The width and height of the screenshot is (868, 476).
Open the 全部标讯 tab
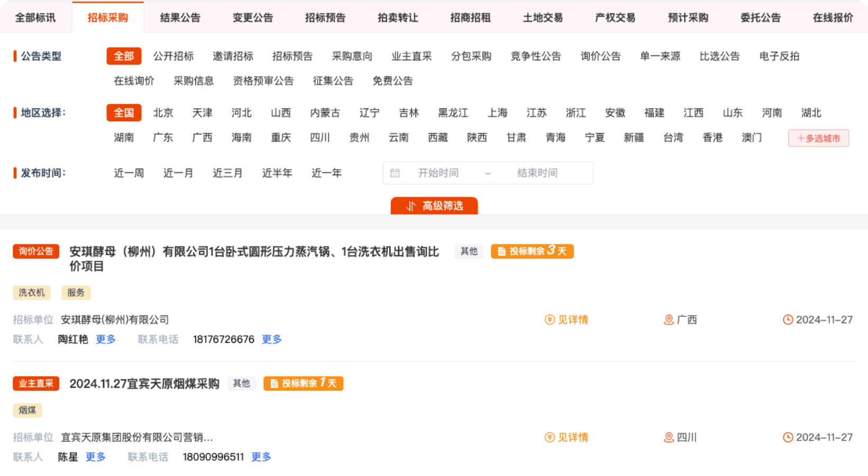pos(35,17)
